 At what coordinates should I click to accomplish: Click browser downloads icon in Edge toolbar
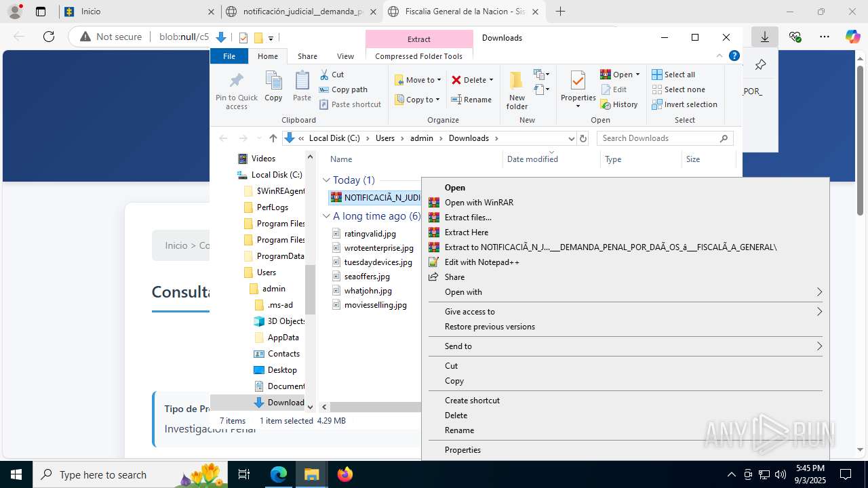coord(764,37)
